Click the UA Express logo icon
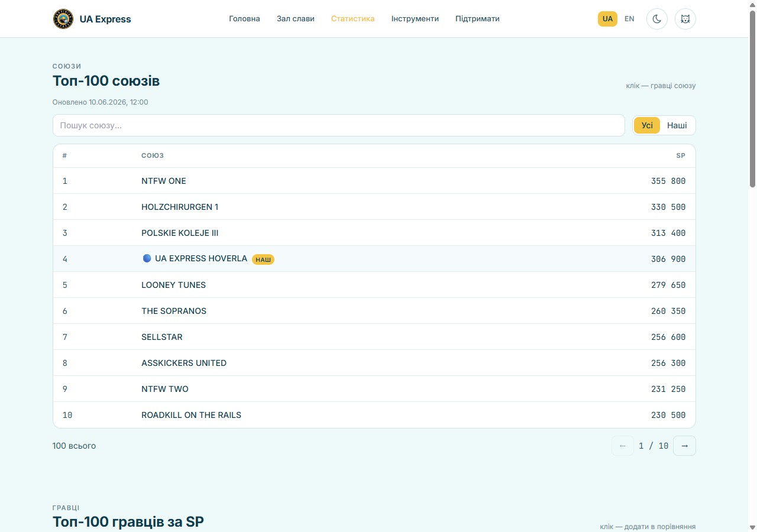 [x=63, y=19]
